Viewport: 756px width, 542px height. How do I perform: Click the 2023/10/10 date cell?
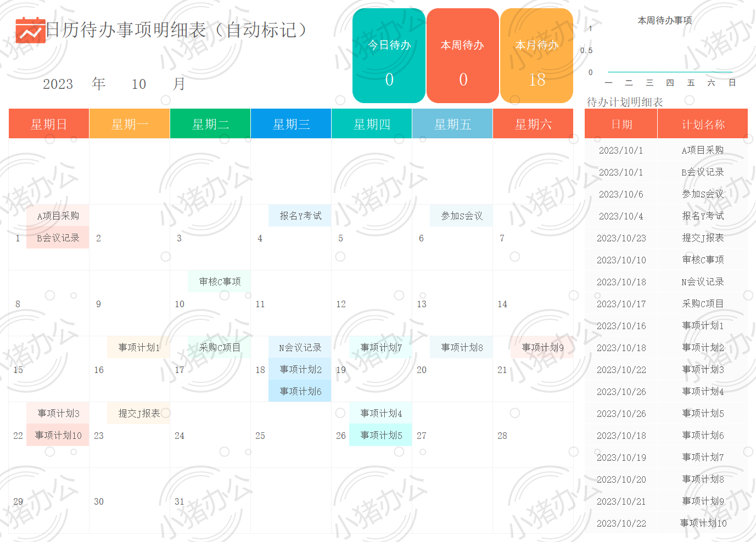[621, 260]
